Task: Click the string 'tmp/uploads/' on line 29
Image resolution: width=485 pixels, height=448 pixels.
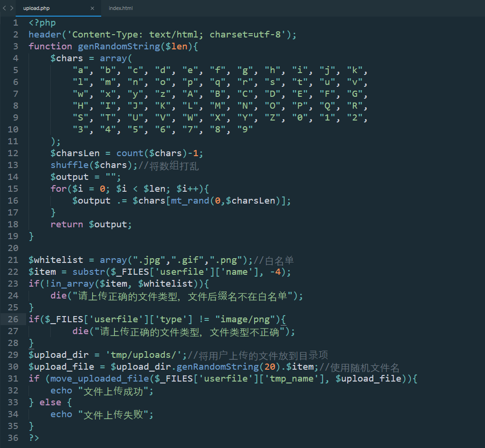Action: 143,355
